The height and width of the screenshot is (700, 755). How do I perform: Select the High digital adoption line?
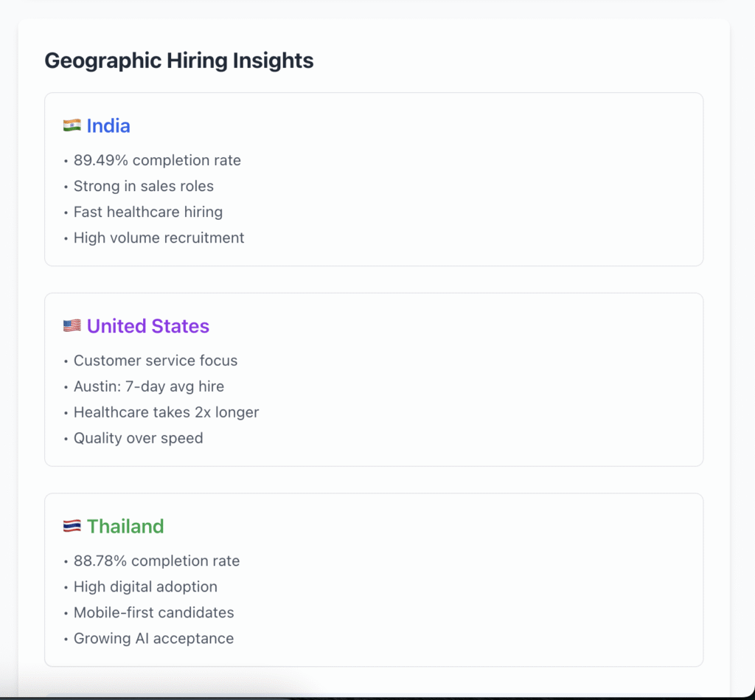pyautogui.click(x=145, y=586)
